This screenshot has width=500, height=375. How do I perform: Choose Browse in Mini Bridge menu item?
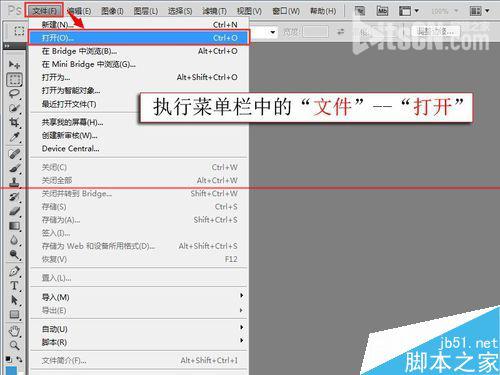139,64
